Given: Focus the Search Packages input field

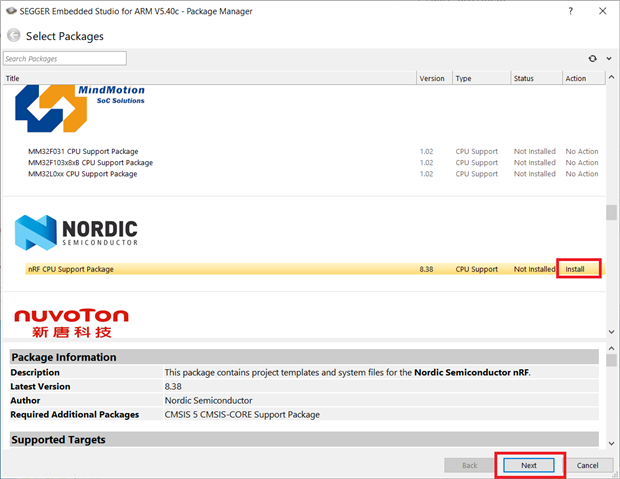Looking at the screenshot, I should coord(65,59).
